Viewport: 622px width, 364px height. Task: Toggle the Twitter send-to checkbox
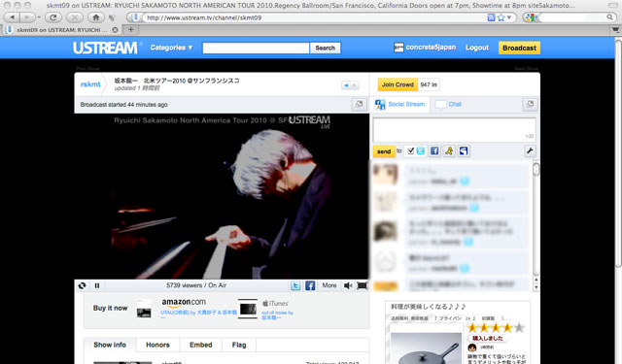(x=411, y=150)
